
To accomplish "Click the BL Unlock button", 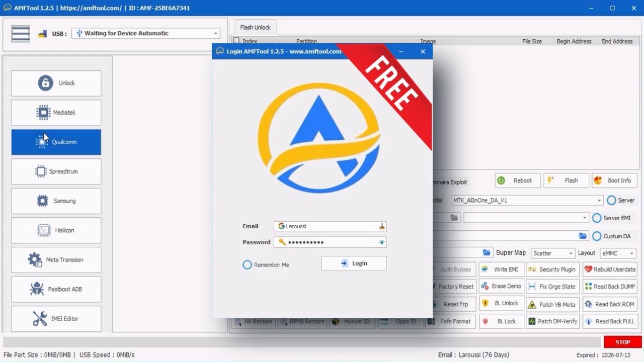I will pyautogui.click(x=502, y=304).
